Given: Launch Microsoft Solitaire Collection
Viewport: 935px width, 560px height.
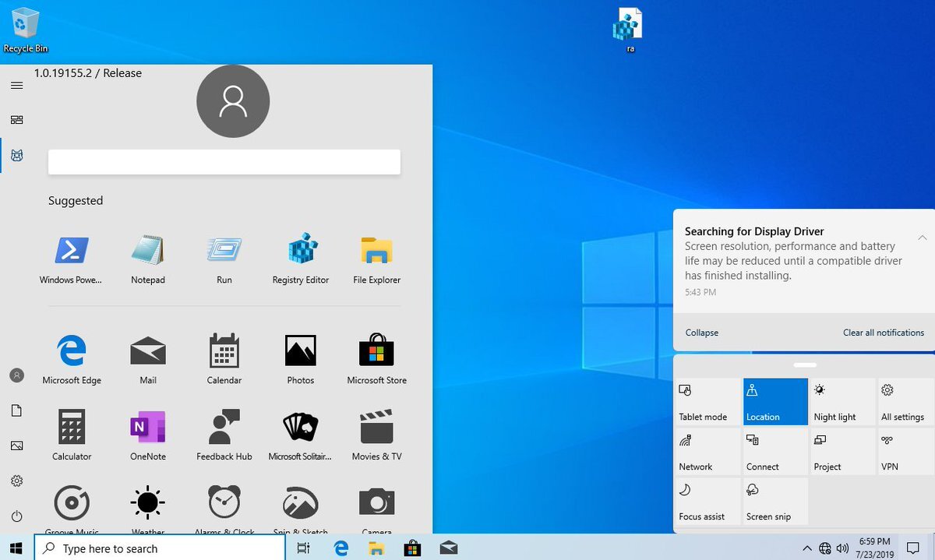Looking at the screenshot, I should [301, 436].
